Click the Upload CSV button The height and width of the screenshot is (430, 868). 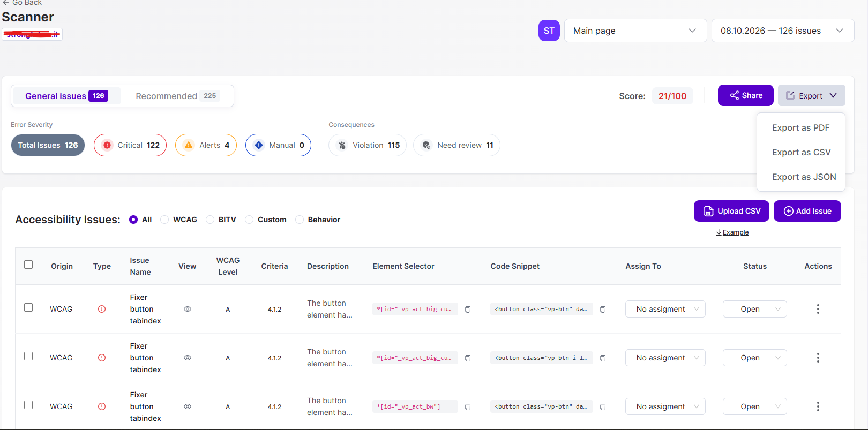(731, 211)
